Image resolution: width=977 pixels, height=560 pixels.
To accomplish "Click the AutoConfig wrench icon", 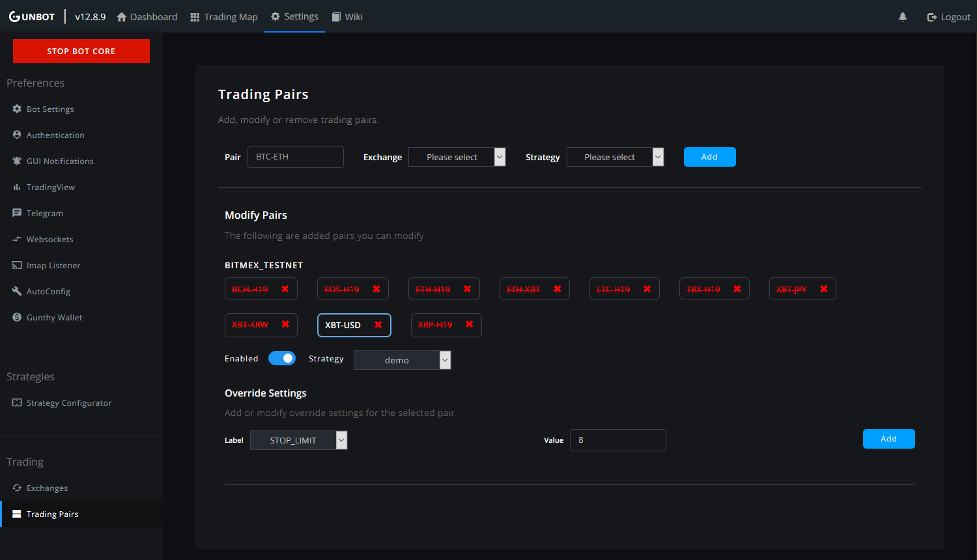I will click(x=17, y=291).
